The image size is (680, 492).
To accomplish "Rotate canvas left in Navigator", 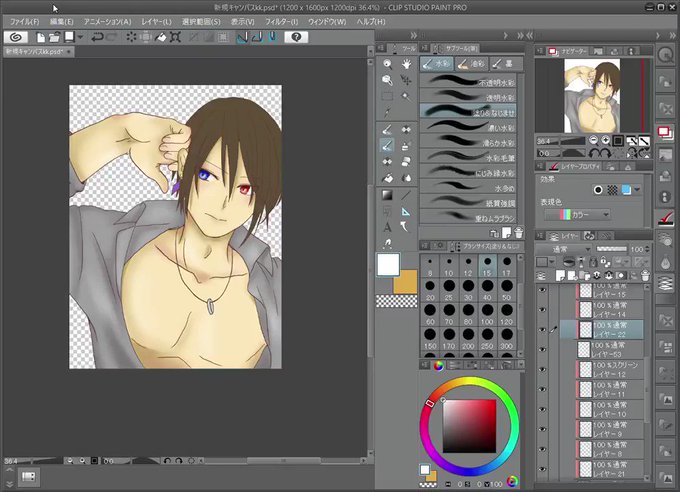I will (593, 153).
